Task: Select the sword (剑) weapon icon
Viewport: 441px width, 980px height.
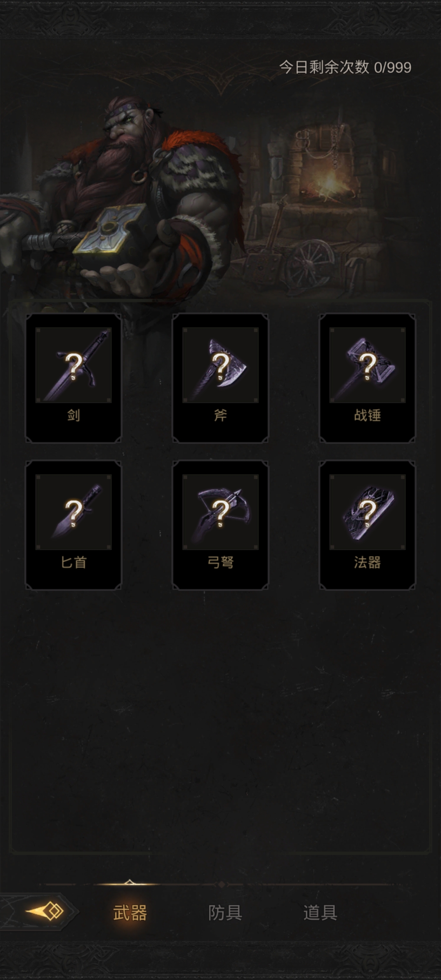Action: pyautogui.click(x=73, y=365)
